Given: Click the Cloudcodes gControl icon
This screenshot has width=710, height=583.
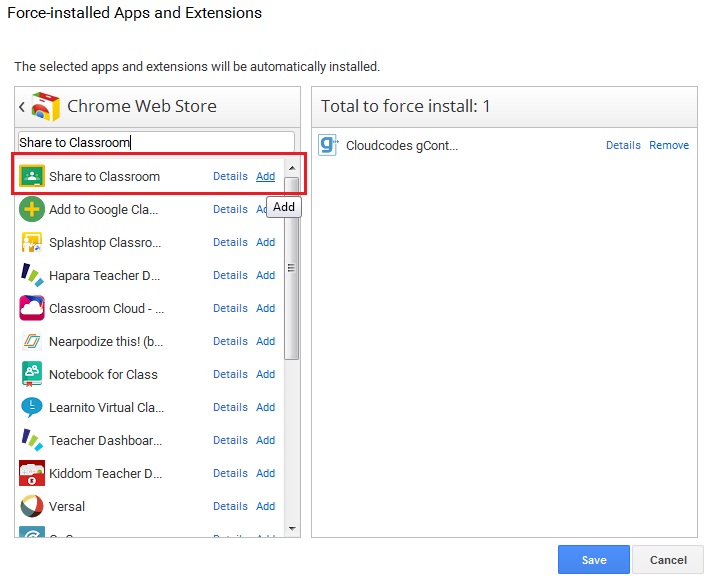Looking at the screenshot, I should point(328,145).
